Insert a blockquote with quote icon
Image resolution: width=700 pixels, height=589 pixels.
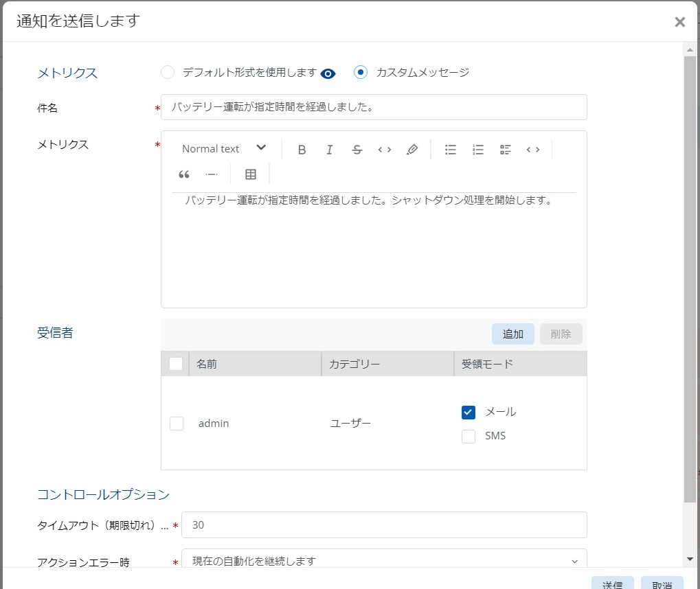point(183,174)
